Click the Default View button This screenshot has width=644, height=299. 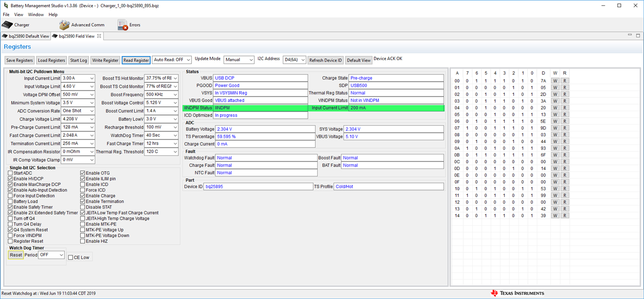coord(359,60)
